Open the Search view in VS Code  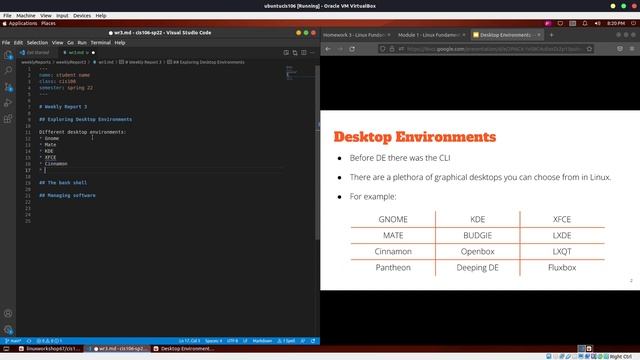(8, 71)
